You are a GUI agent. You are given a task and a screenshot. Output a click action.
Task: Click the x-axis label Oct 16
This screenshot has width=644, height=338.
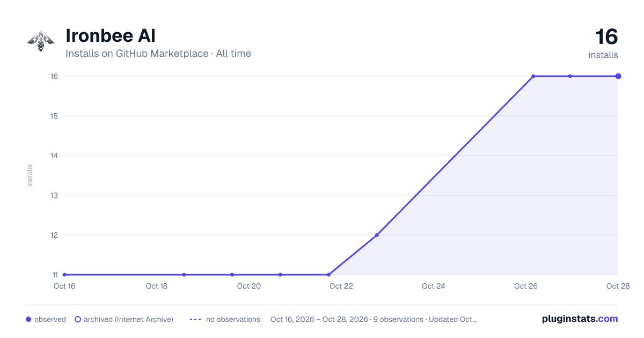[x=64, y=286]
